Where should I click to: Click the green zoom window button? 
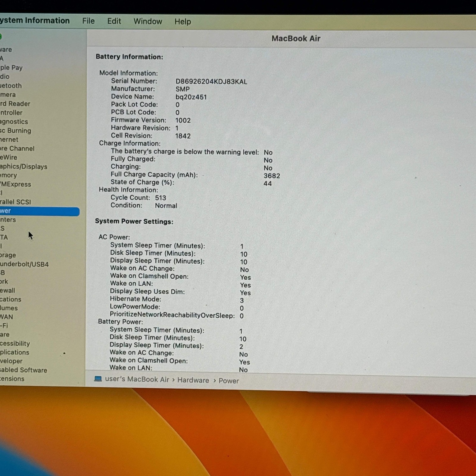[x=1, y=37]
